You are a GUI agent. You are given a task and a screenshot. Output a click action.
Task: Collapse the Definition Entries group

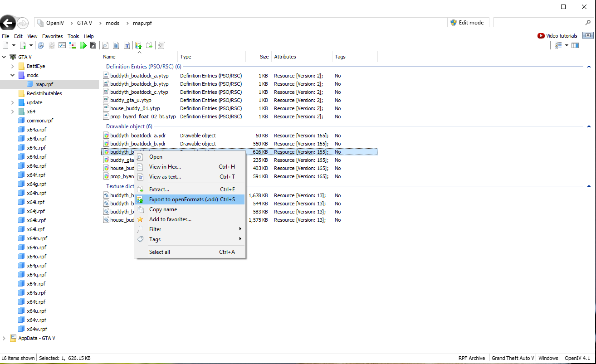[589, 67]
